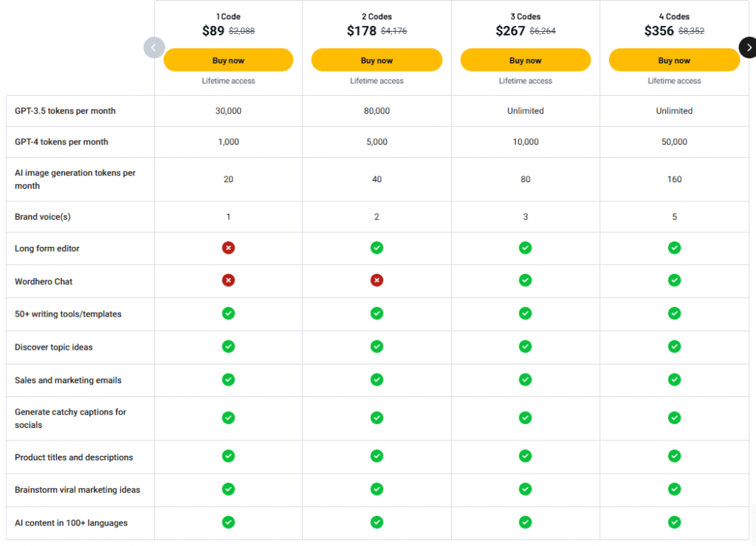Viewport: 756px width, 546px height.
Task: Click the 'Discover topic ideas' label
Action: tap(53, 347)
